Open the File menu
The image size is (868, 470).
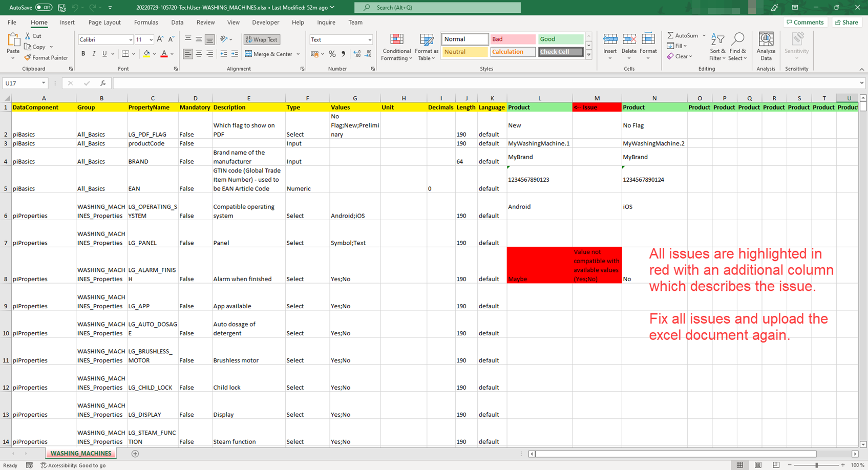tap(12, 23)
